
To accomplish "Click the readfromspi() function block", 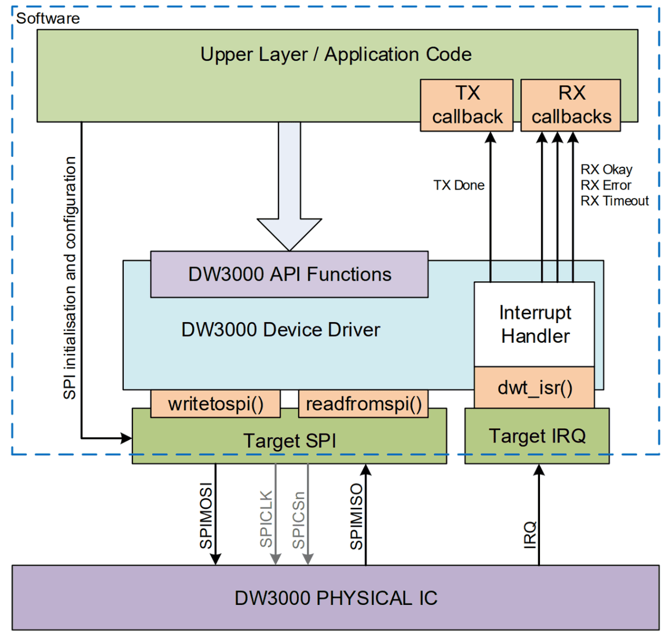I will [x=363, y=403].
